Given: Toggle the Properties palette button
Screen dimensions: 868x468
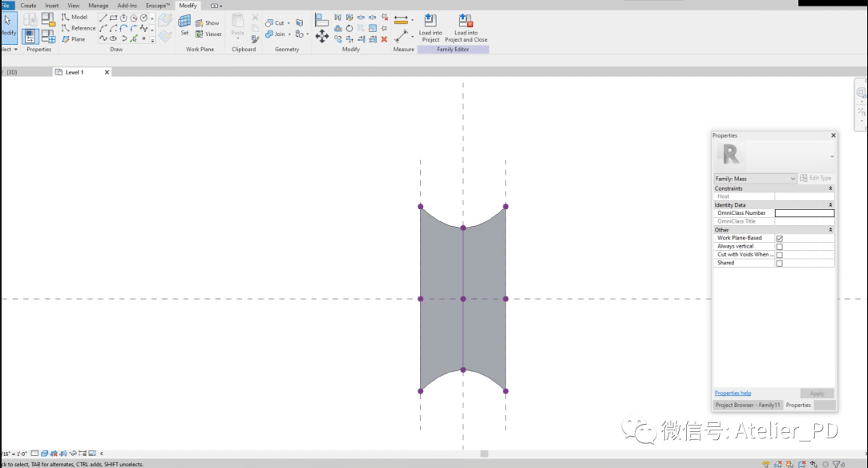Looking at the screenshot, I should (30, 37).
